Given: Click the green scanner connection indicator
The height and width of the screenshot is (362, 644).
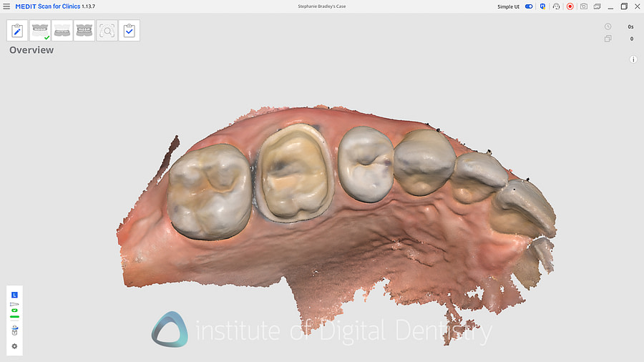Looking at the screenshot, I should (x=14, y=310).
